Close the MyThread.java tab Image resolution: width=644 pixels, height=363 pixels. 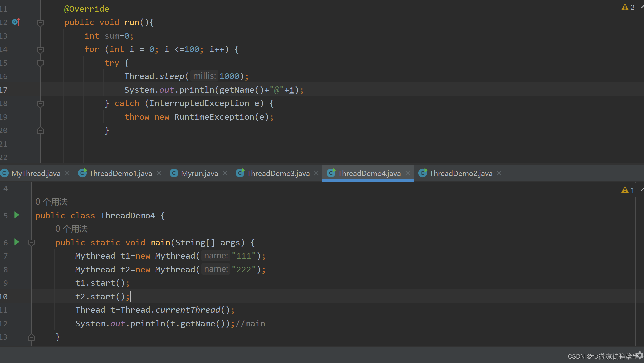point(67,173)
